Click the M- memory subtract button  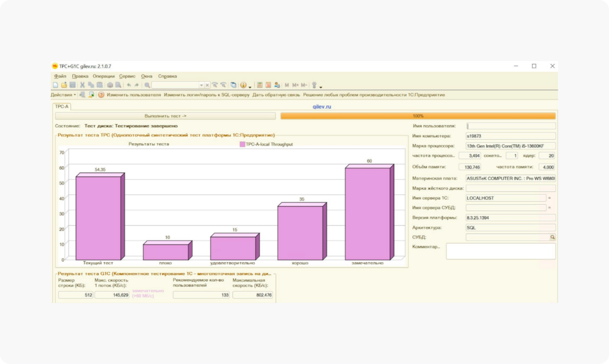coord(304,85)
